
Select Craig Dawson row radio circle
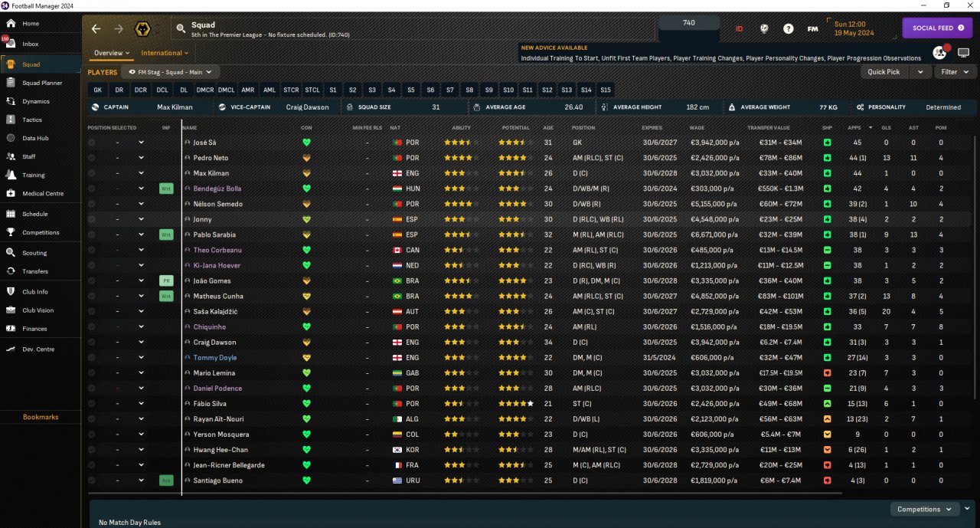pyautogui.click(x=92, y=342)
